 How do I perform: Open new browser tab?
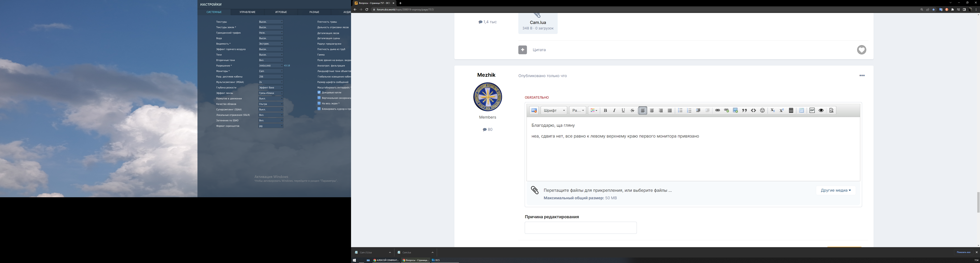(400, 3)
